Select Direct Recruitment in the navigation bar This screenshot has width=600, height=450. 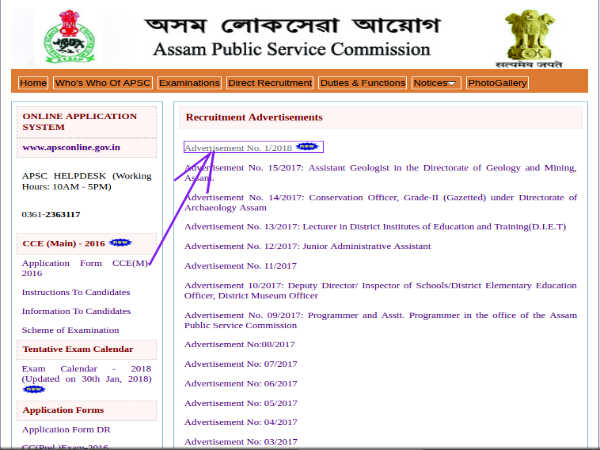270,83
